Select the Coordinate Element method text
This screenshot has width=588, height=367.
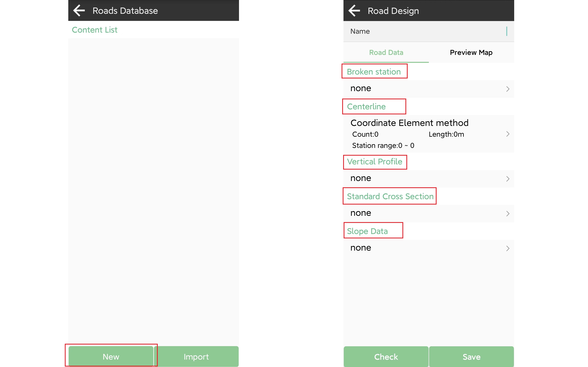pos(409,123)
